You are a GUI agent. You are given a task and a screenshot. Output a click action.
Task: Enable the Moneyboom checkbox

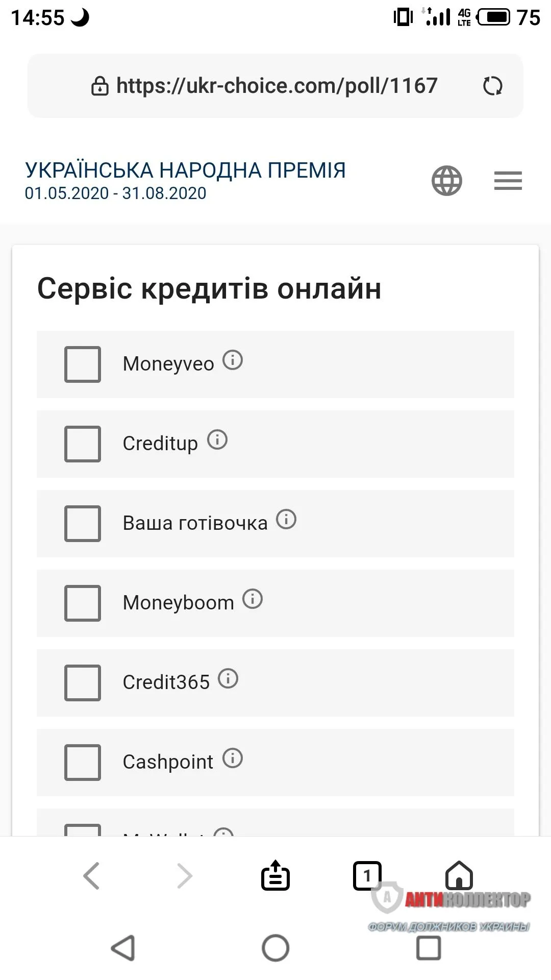tap(83, 603)
